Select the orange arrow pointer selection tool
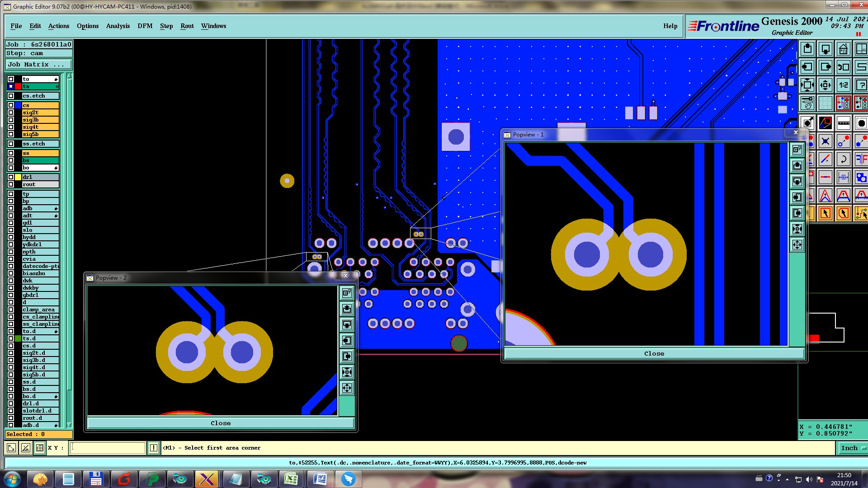 click(x=826, y=213)
